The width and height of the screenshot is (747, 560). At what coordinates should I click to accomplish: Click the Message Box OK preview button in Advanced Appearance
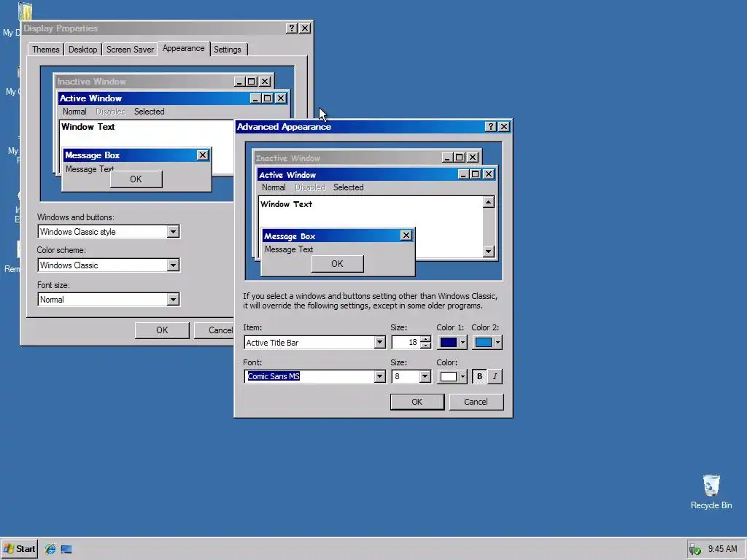click(x=337, y=264)
